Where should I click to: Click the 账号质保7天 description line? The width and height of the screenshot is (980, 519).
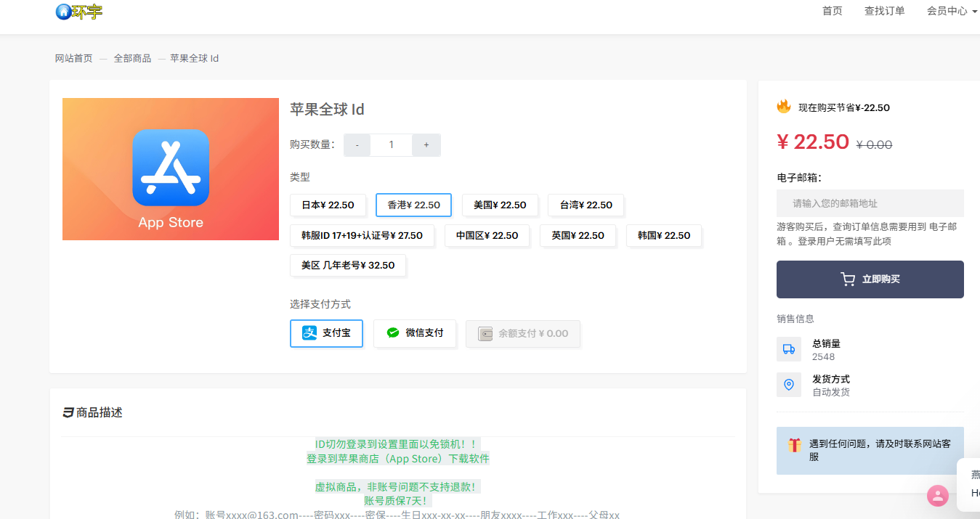[x=398, y=501]
